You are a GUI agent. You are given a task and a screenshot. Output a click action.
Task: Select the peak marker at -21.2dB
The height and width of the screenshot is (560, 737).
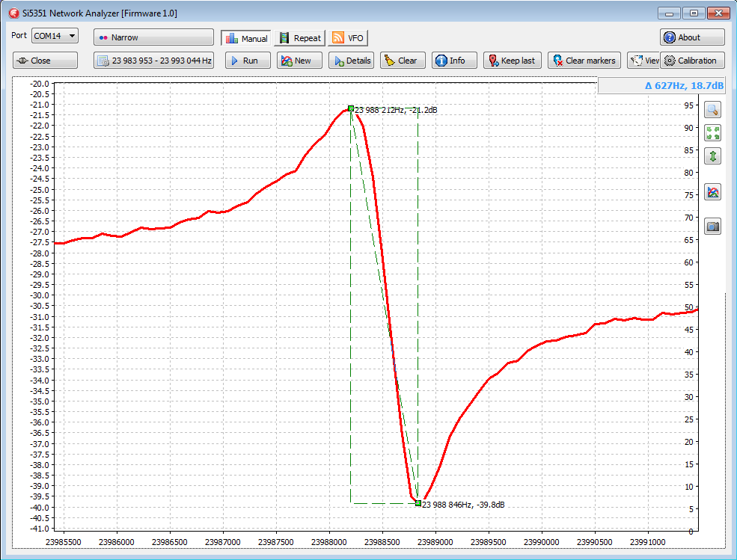point(351,108)
